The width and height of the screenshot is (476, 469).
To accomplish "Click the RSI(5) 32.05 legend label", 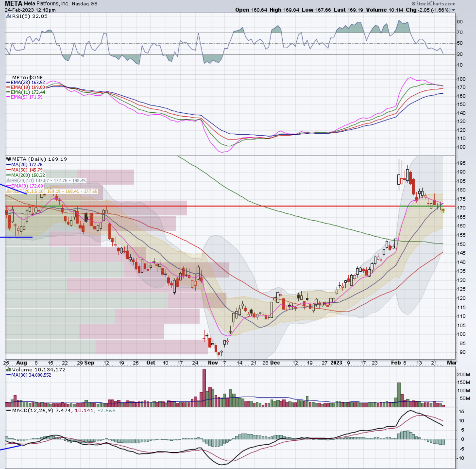I will 30,16.
